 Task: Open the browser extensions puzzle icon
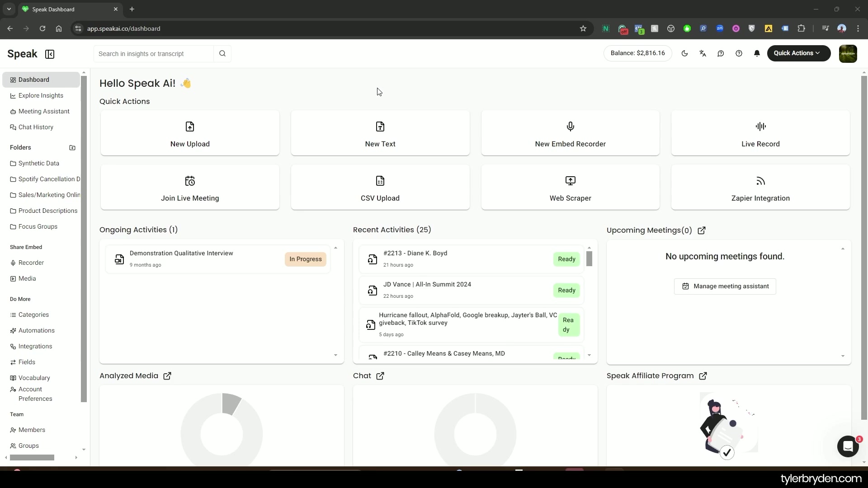[801, 28]
